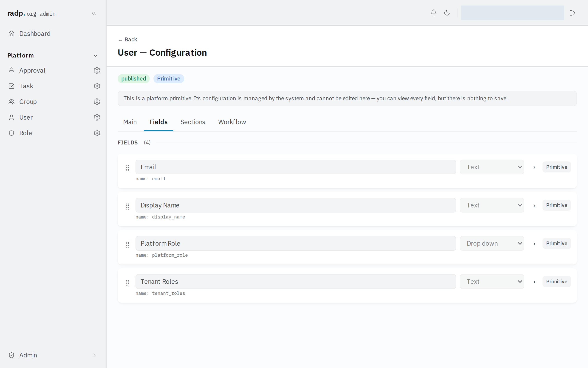This screenshot has height=368, width=588.
Task: Grab the Tenant Roles drag handle
Action: (127, 283)
